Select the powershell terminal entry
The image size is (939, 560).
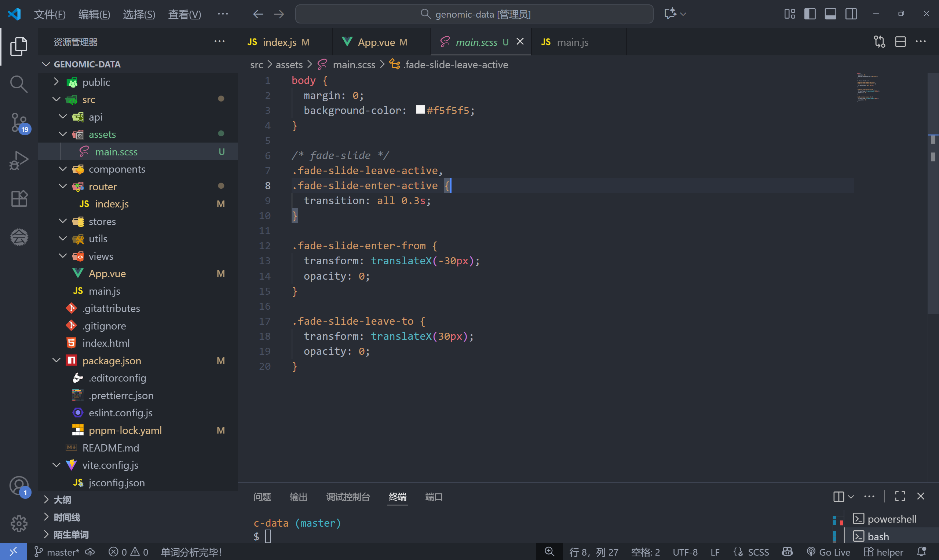(891, 519)
